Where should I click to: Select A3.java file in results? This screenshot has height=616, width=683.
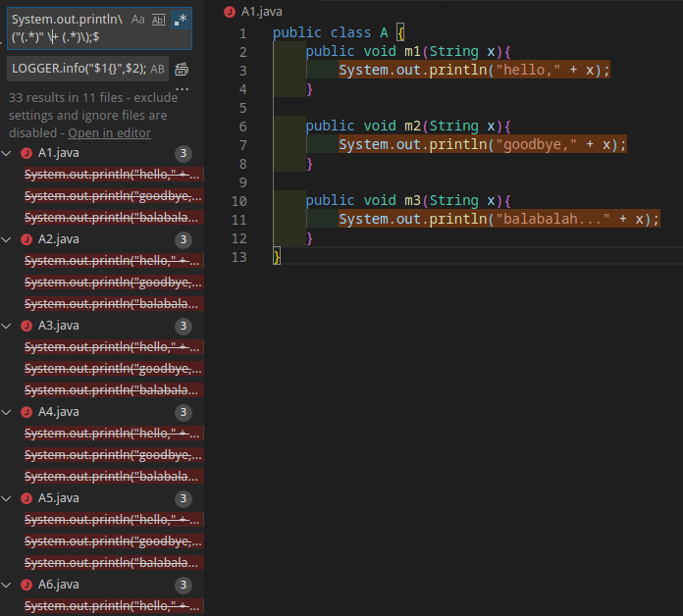[58, 326]
